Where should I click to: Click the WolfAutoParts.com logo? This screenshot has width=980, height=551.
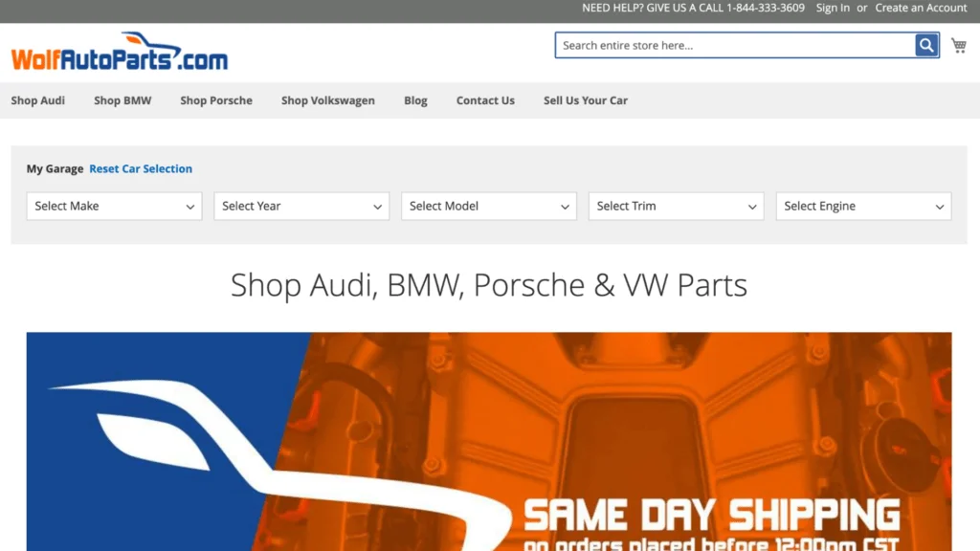[x=120, y=52]
